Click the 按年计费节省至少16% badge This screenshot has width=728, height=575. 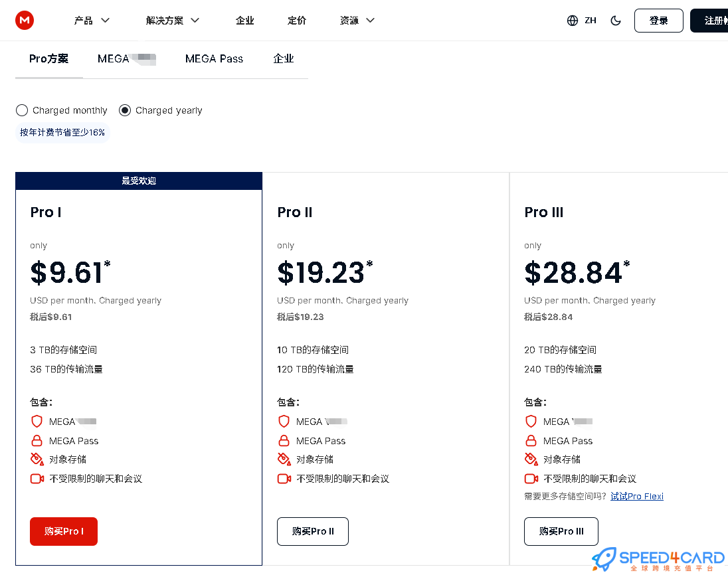coord(62,132)
